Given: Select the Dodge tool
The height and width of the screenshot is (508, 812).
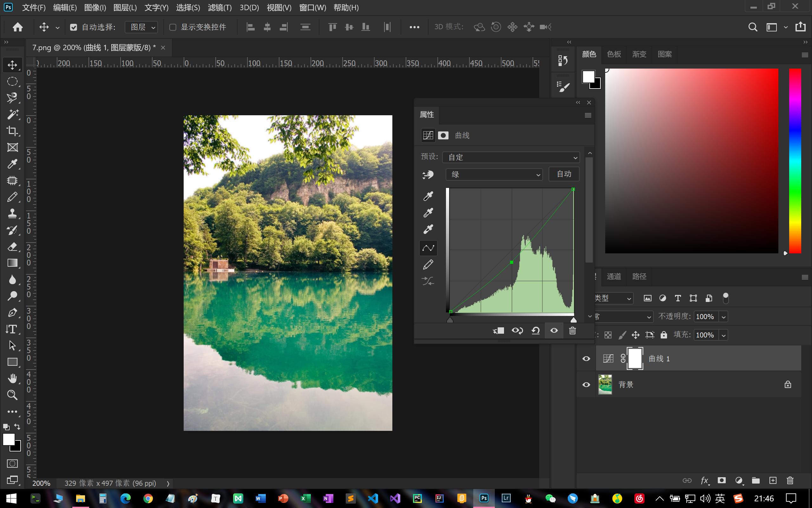Looking at the screenshot, I should (12, 296).
